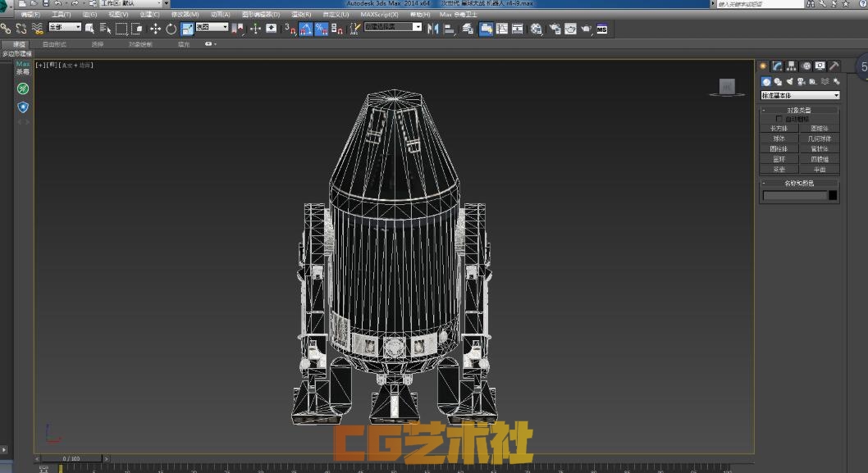Click the Use Pivot Point Center icon
The width and height of the screenshot is (868, 473).
pos(238,29)
